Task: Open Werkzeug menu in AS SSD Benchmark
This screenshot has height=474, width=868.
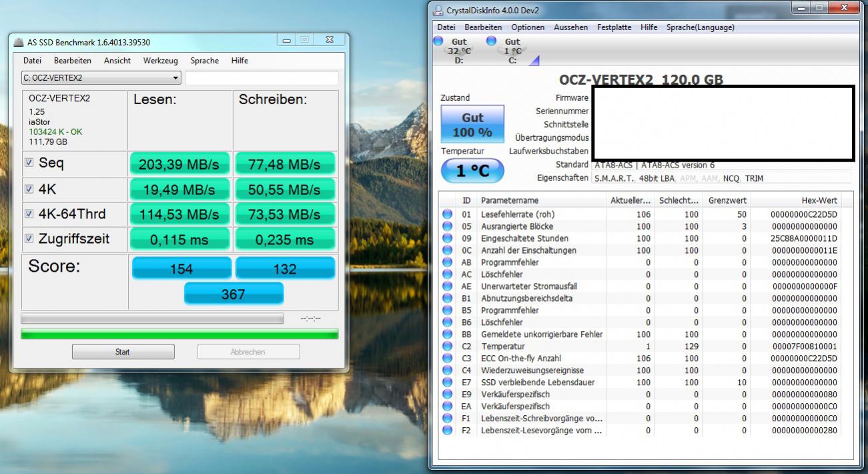Action: pyautogui.click(x=160, y=61)
